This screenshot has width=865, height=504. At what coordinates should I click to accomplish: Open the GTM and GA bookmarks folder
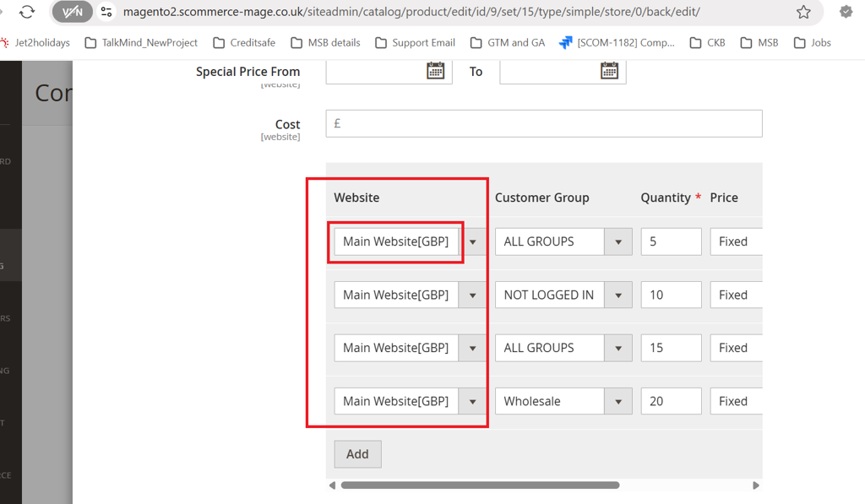click(507, 42)
